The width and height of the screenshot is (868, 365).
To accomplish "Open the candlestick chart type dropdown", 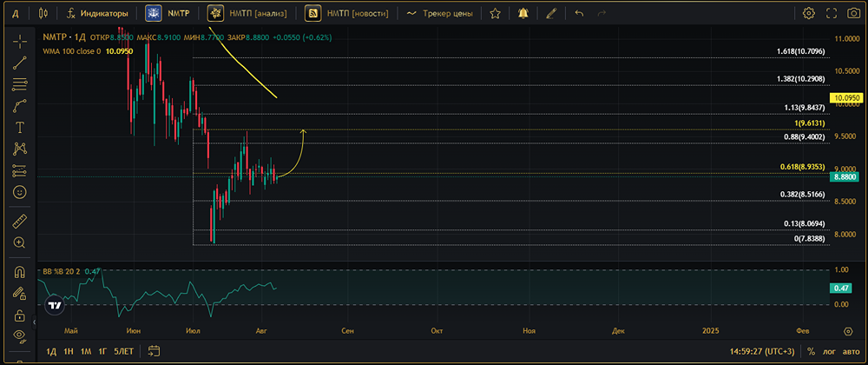I will tap(43, 13).
